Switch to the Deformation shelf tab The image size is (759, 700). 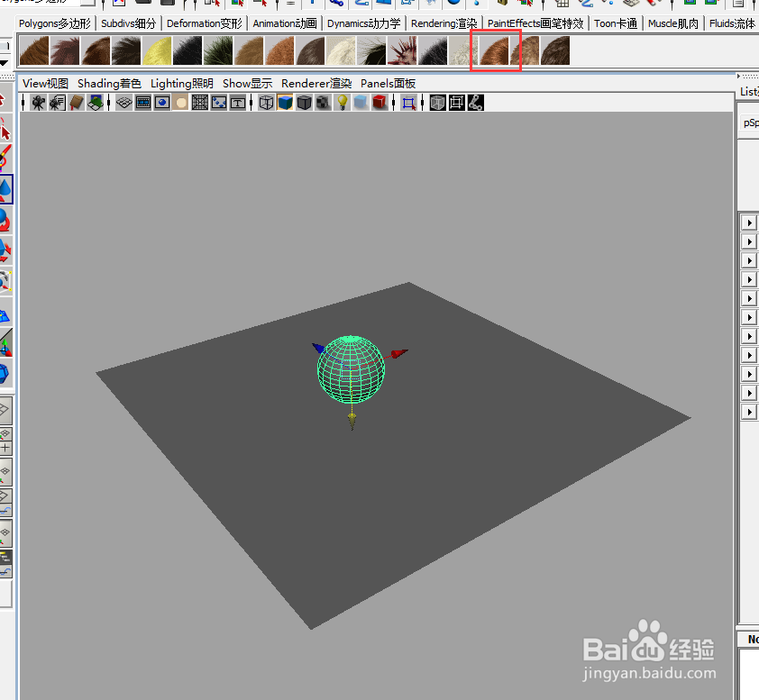tap(205, 23)
